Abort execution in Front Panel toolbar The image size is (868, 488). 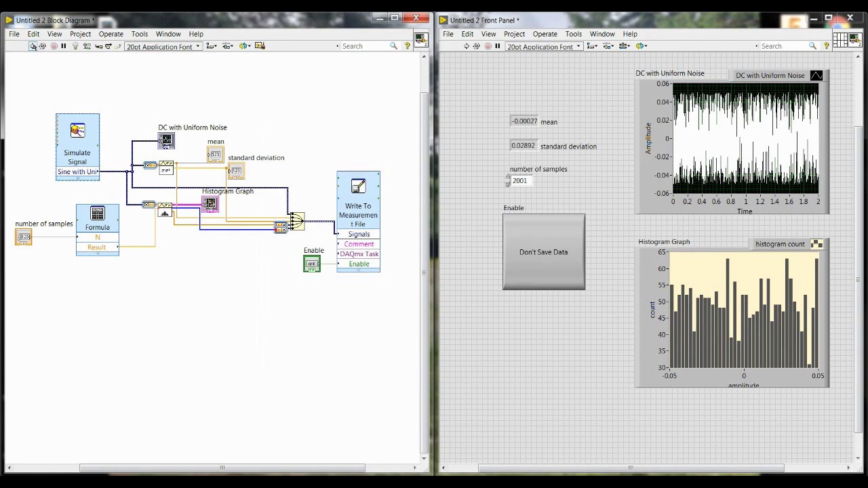click(x=488, y=46)
